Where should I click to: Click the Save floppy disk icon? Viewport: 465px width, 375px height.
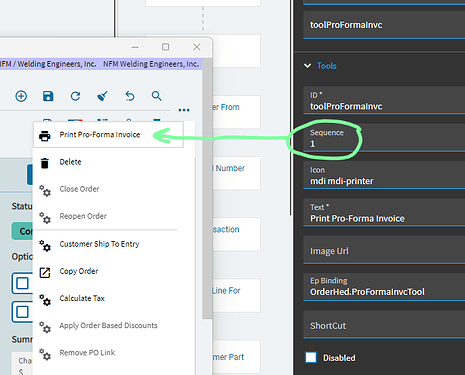48,96
